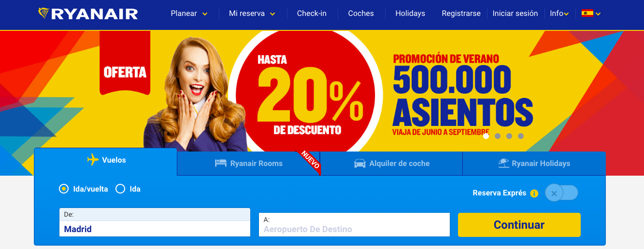Image resolution: width=644 pixels, height=249 pixels.
Task: Select the second banner carousel dot
Action: pos(498,136)
